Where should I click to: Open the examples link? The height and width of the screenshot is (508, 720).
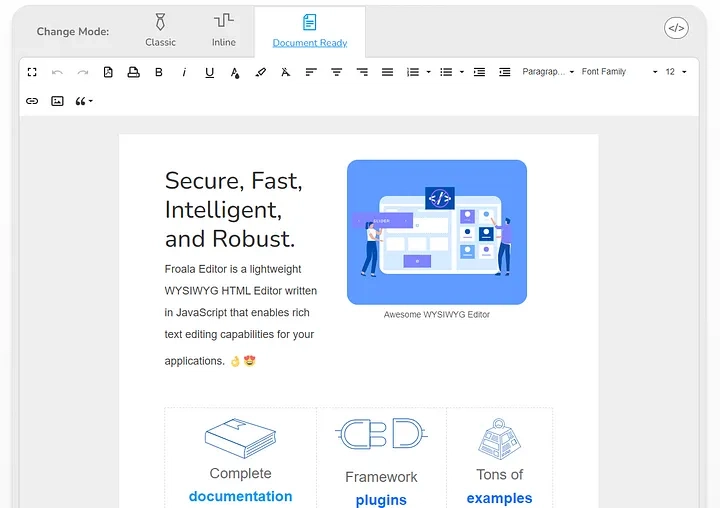500,498
